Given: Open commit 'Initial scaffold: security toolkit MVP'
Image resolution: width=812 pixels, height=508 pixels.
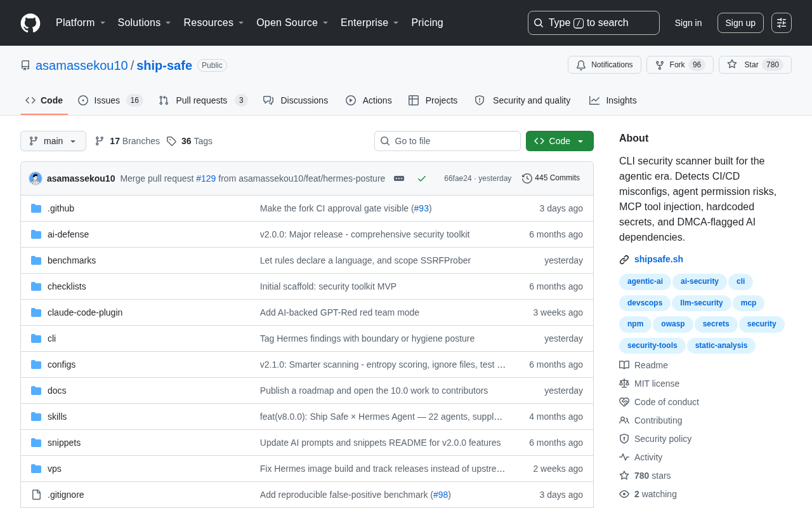Looking at the screenshot, I should click(328, 286).
